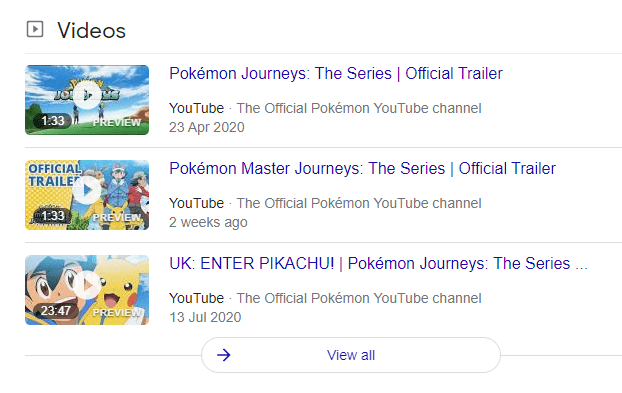Click YouTube source text under first video
This screenshot has width=622, height=393.
click(x=196, y=108)
